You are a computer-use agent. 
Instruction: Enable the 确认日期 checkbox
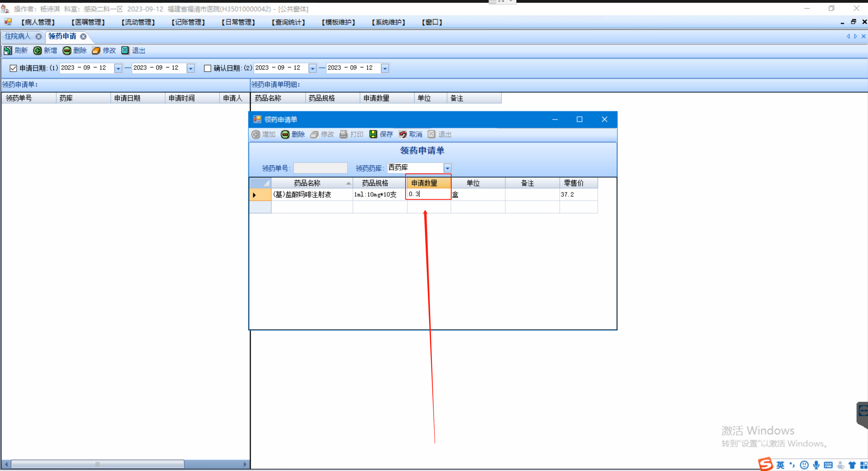pos(208,68)
